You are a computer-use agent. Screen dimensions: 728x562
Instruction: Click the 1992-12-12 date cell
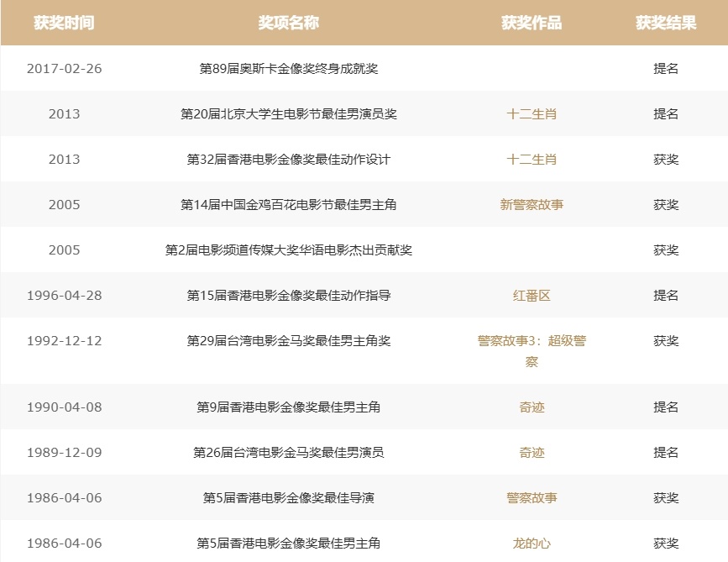pos(64,341)
